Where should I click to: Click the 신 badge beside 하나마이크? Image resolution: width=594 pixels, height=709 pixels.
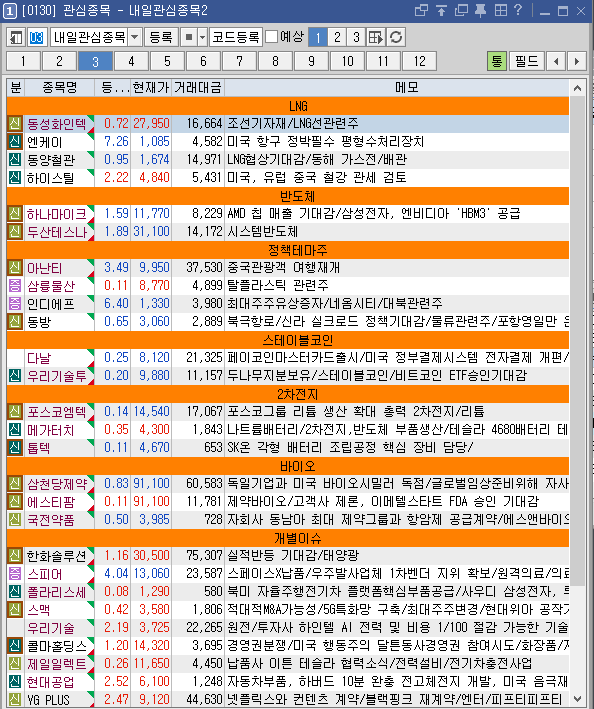[15, 213]
